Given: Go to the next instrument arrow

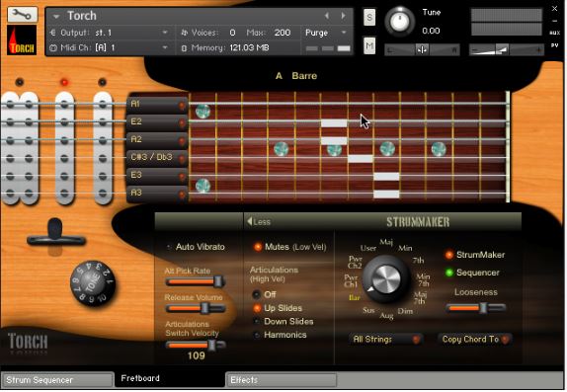Looking at the screenshot, I should coord(343,16).
